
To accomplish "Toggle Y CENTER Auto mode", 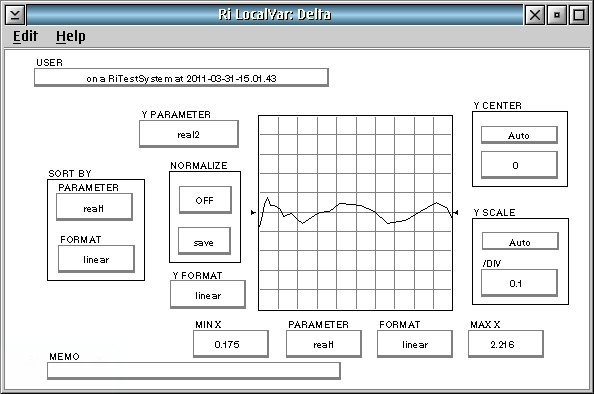I will coord(519,135).
